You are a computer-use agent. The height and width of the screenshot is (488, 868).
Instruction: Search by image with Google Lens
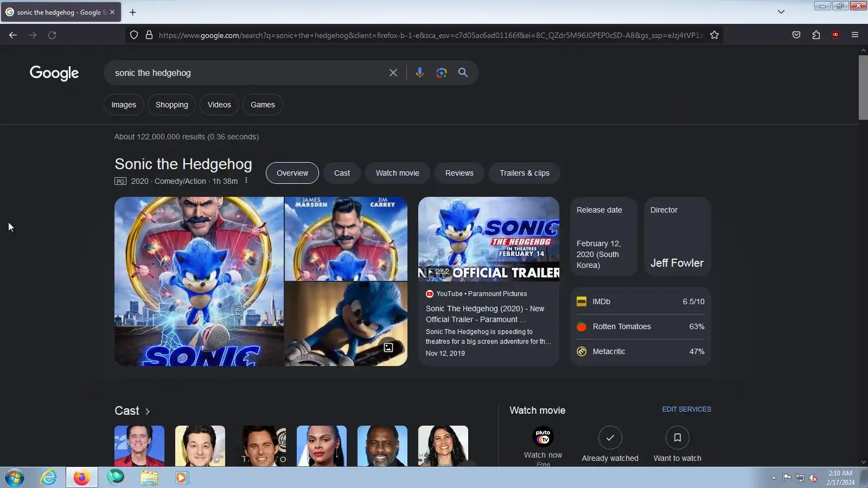[x=442, y=73]
